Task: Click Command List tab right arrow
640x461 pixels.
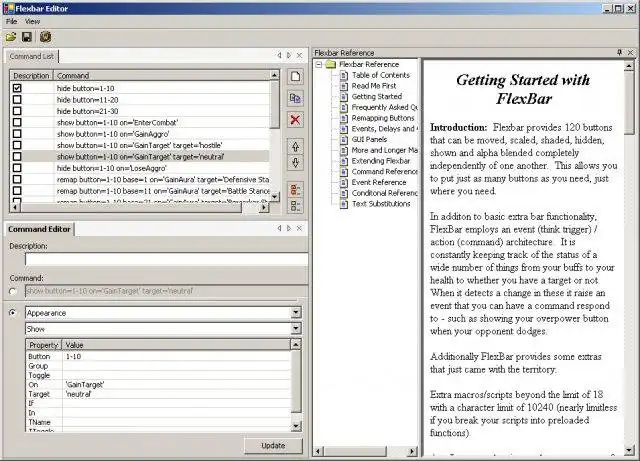Action: click(289, 55)
